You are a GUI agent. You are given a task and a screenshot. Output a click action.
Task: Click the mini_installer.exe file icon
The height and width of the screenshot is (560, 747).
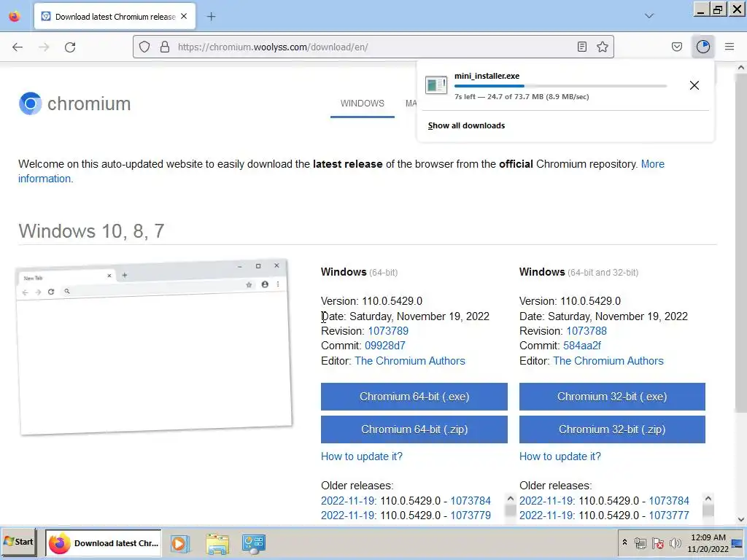[436, 86]
